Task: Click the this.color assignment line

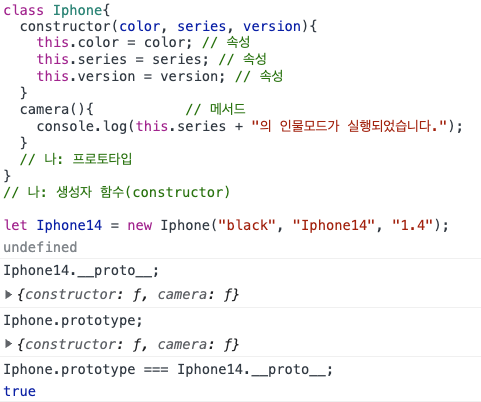Action: [143, 42]
